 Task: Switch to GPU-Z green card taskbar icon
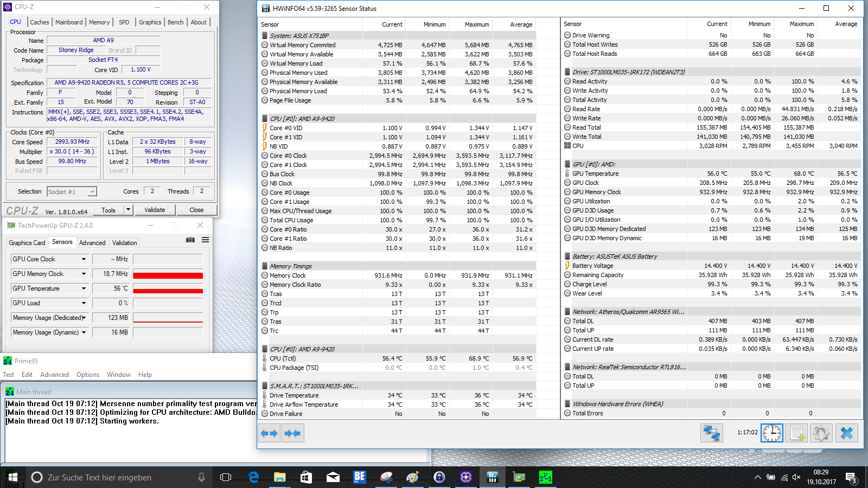pos(519,477)
